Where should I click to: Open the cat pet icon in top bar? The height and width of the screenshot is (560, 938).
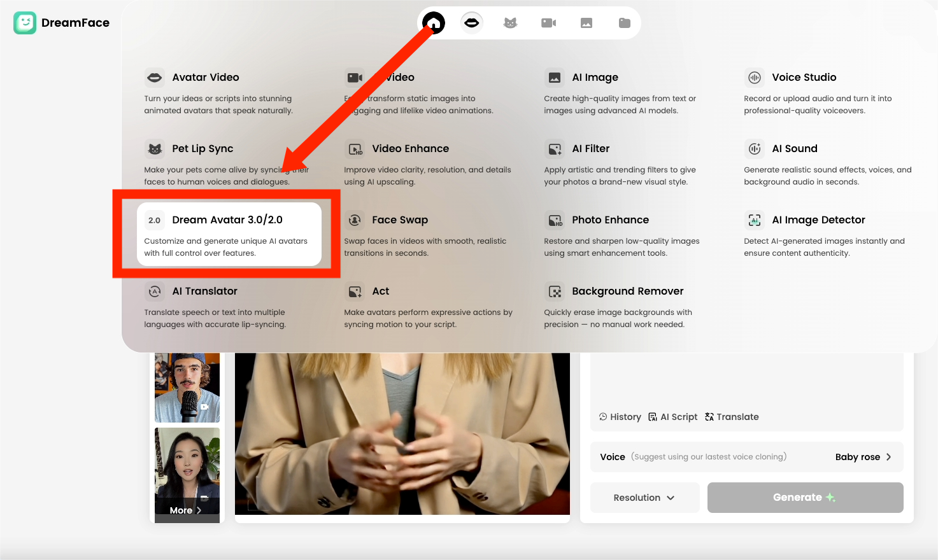pyautogui.click(x=510, y=23)
